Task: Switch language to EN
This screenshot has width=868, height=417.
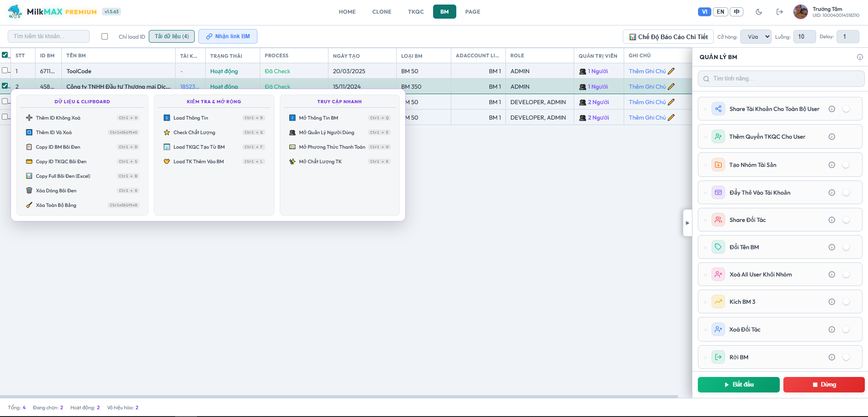Action: (x=721, y=12)
